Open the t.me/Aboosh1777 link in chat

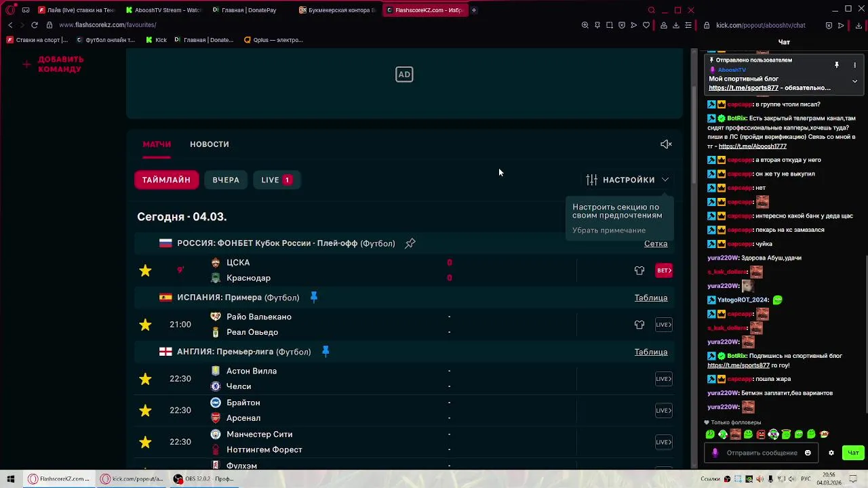752,146
